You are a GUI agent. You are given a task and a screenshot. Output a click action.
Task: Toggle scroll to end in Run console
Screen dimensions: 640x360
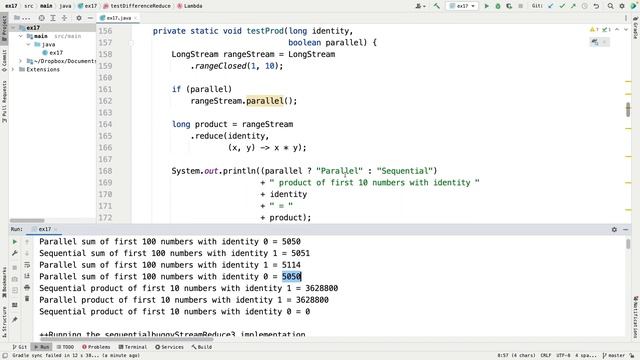point(27,276)
